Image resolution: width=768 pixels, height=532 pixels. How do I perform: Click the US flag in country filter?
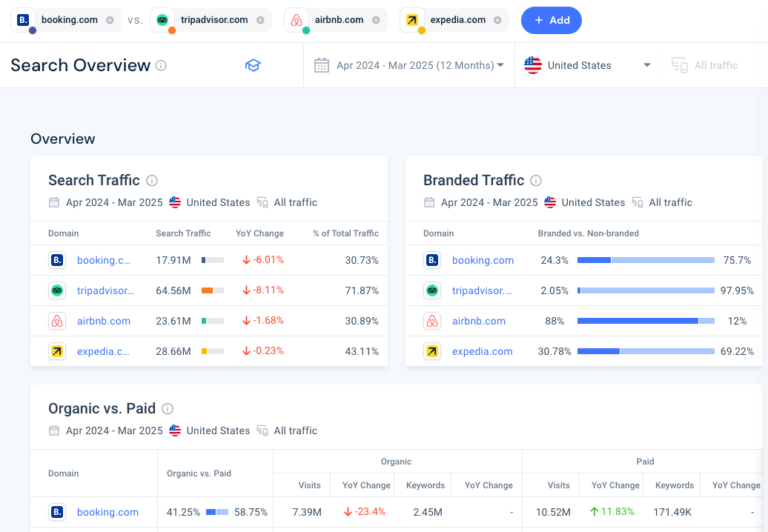coord(533,65)
